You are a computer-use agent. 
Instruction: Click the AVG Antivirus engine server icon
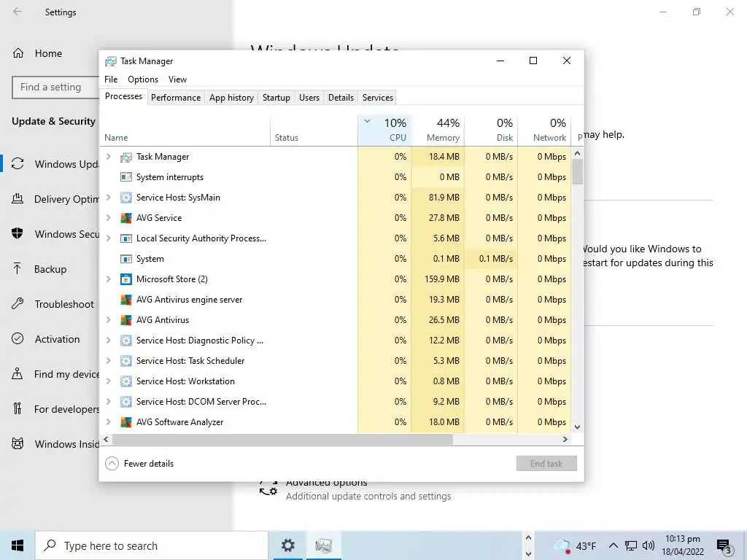[x=125, y=300]
